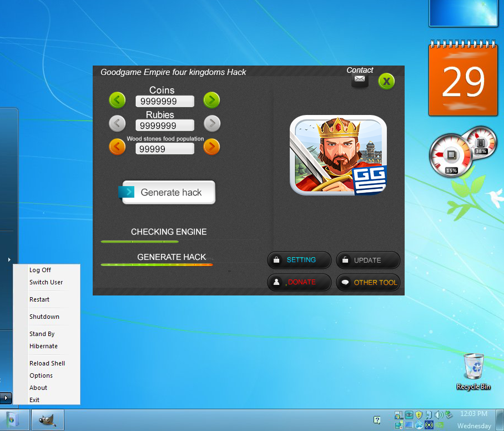This screenshot has width=504, height=431.
Task: Click the wireless signal tray icon
Action: point(429,425)
